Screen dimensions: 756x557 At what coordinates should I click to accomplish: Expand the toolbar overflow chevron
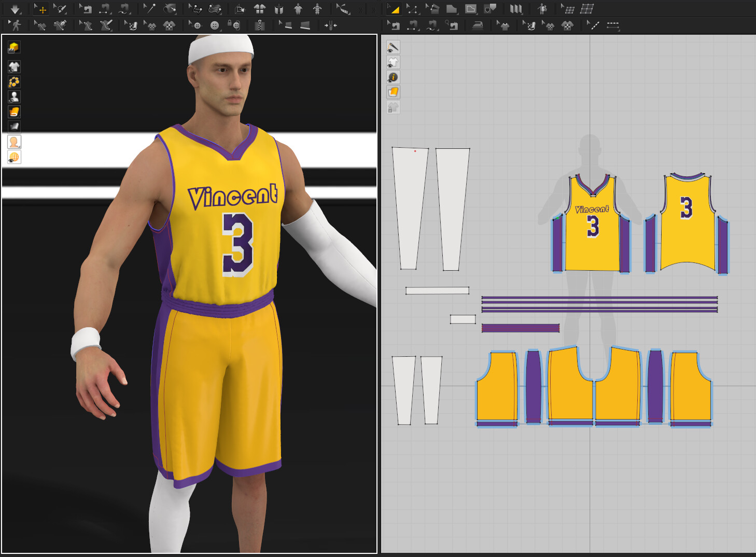pyautogui.click(x=360, y=9)
